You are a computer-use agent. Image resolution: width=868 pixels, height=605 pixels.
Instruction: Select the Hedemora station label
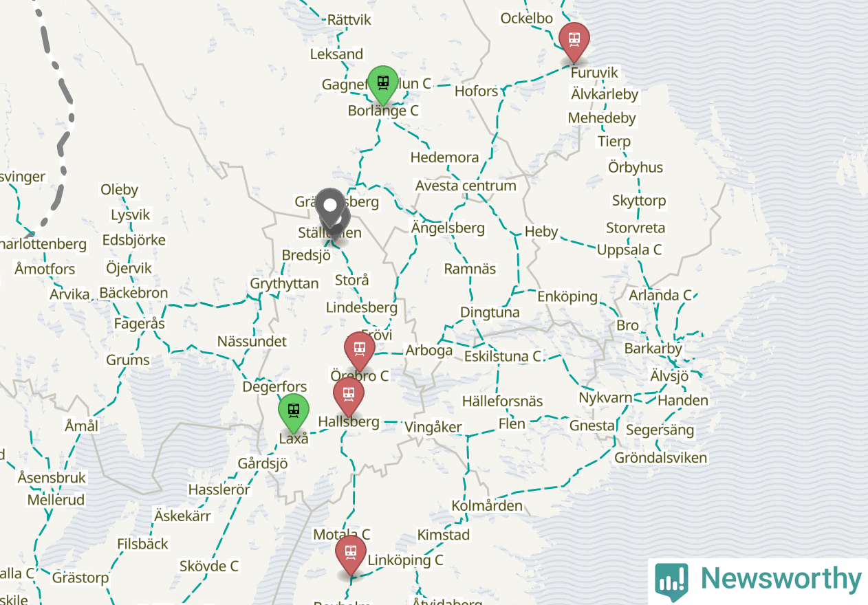click(444, 157)
